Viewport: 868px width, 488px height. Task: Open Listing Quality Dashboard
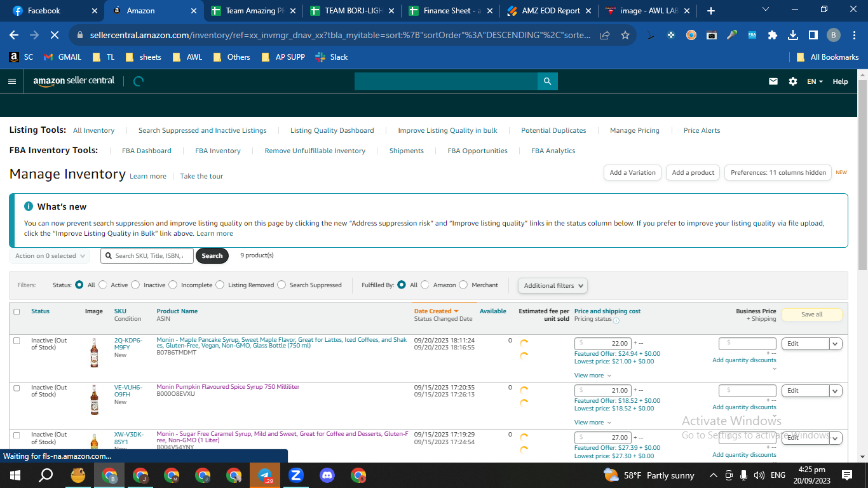(332, 130)
